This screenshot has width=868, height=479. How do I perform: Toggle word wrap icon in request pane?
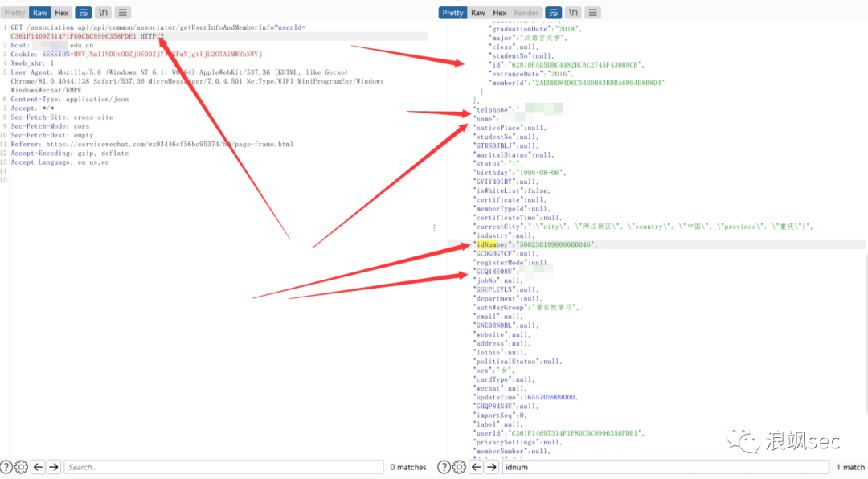point(84,12)
